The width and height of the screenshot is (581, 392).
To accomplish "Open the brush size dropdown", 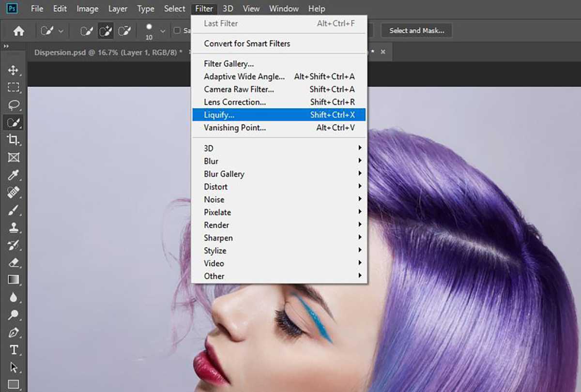I will pyautogui.click(x=163, y=30).
